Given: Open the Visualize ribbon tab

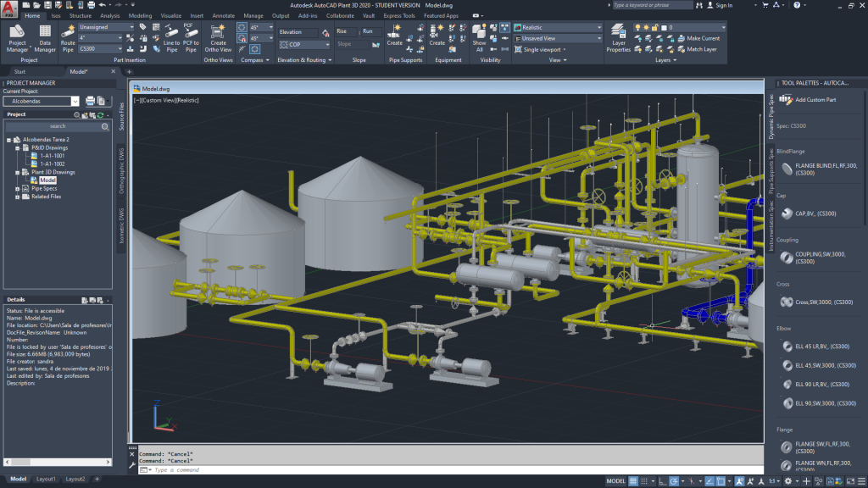Looking at the screenshot, I should (x=170, y=15).
